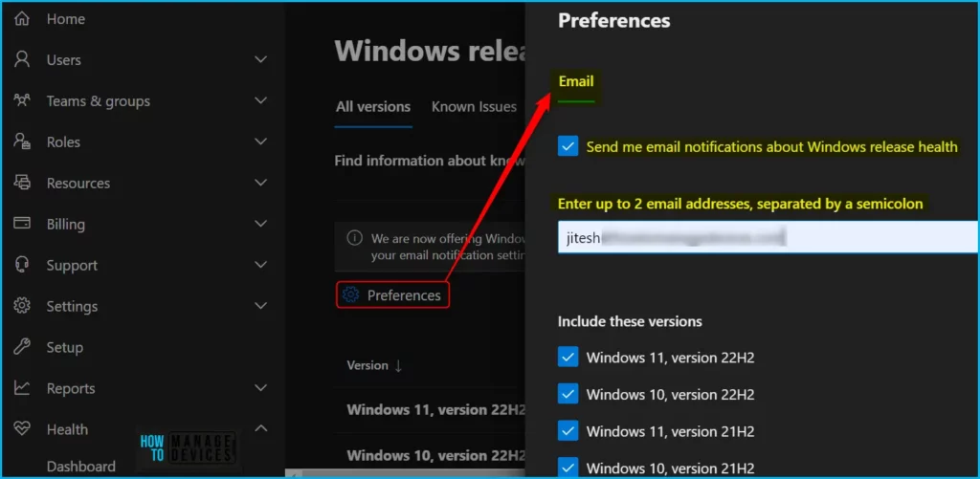Open Home in the navigation
The image size is (980, 479).
66,19
